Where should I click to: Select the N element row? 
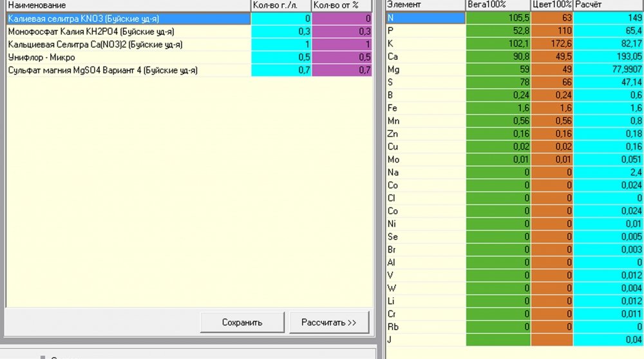click(515, 17)
